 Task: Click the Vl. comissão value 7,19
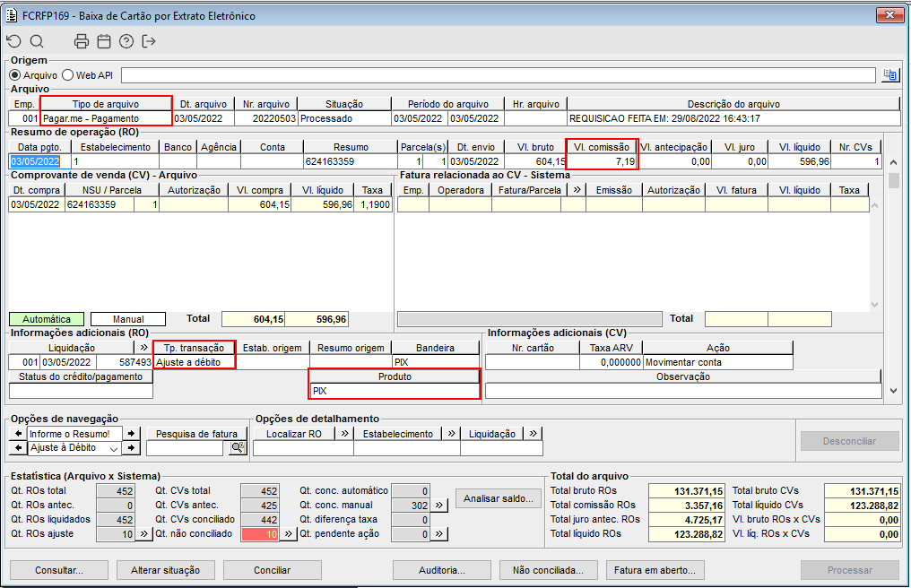(x=602, y=161)
